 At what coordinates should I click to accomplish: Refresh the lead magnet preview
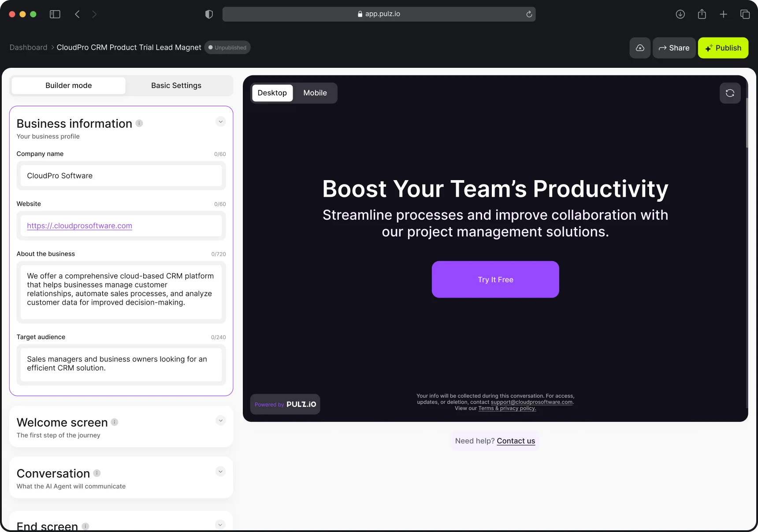click(730, 93)
